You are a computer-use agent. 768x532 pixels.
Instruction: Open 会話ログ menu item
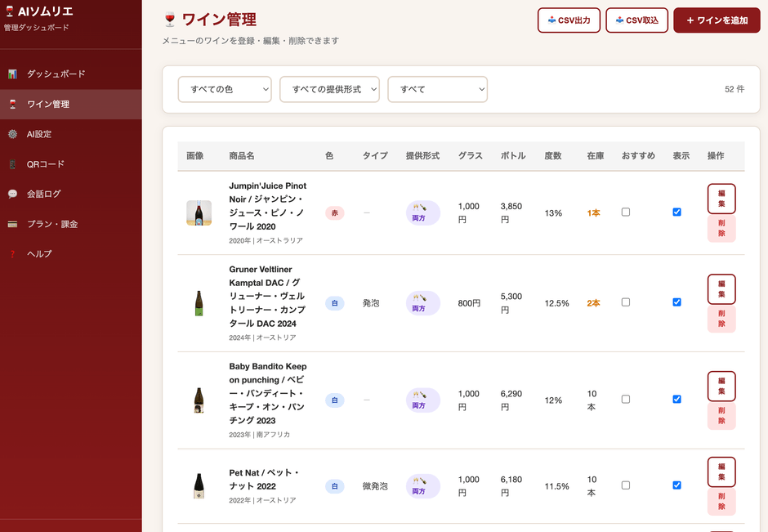click(71, 194)
